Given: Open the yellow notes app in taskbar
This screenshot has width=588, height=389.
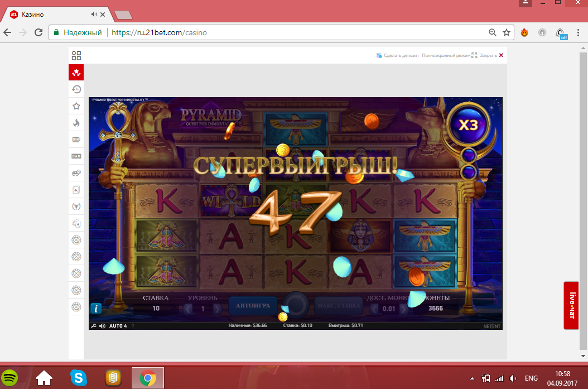Looking at the screenshot, I should (113, 378).
